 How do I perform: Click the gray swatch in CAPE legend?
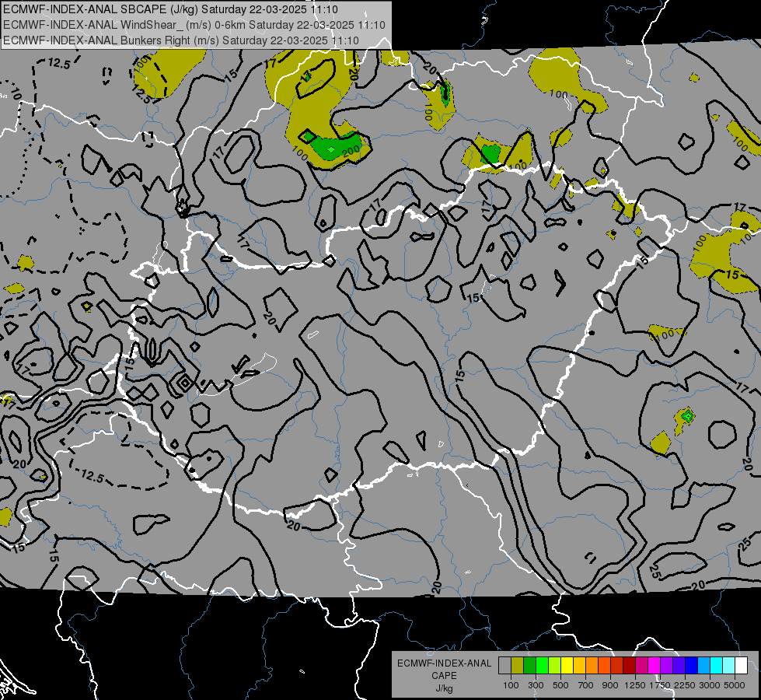[x=504, y=666]
